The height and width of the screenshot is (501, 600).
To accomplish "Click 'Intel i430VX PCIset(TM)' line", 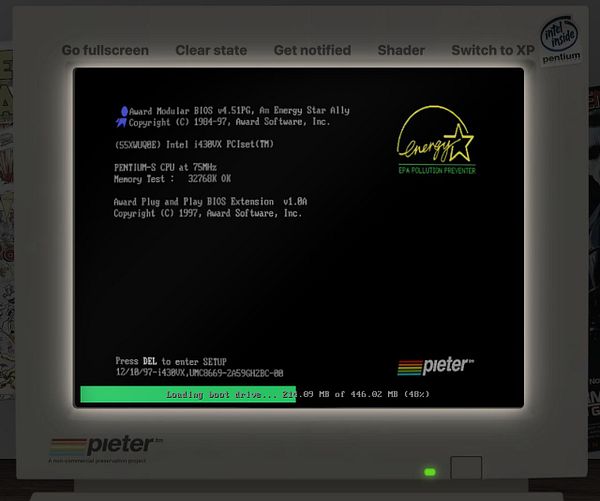I will pyautogui.click(x=194, y=144).
